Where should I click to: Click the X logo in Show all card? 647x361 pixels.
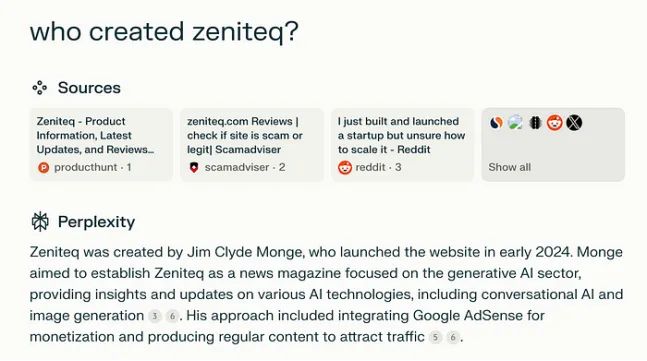click(574, 123)
